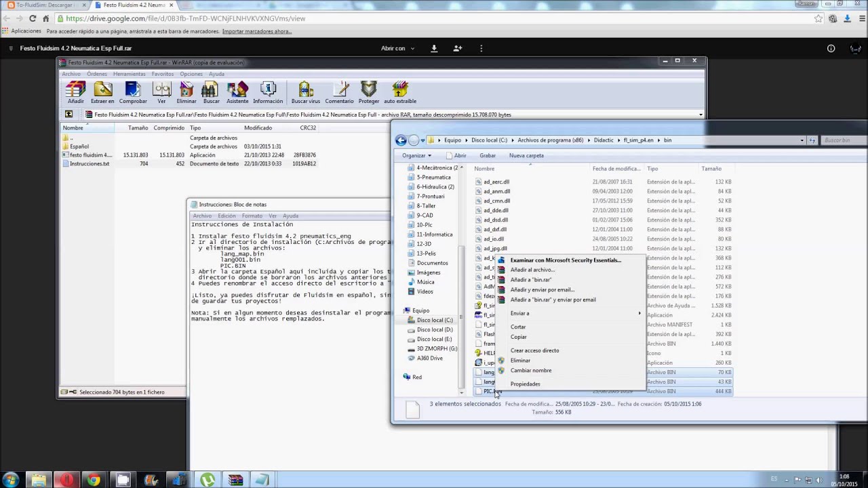Select Propiedades in context menu

526,384
